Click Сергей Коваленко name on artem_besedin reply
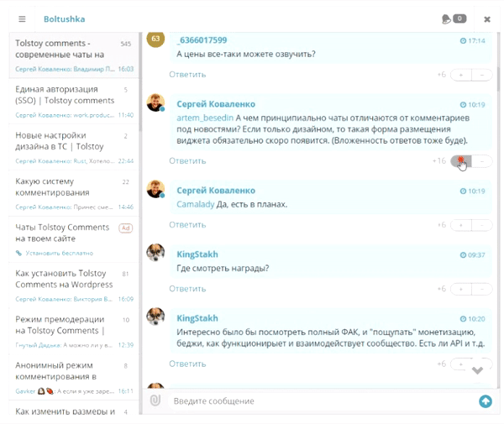 click(x=216, y=104)
